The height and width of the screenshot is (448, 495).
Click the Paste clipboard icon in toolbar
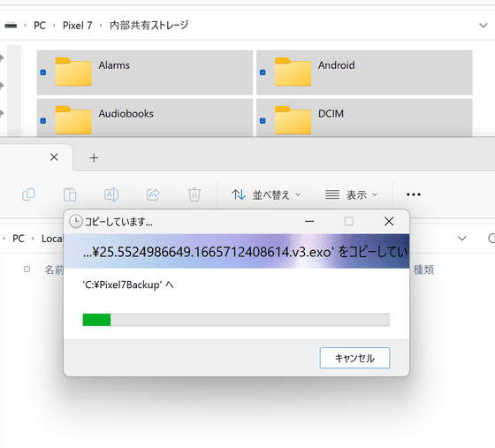(70, 194)
